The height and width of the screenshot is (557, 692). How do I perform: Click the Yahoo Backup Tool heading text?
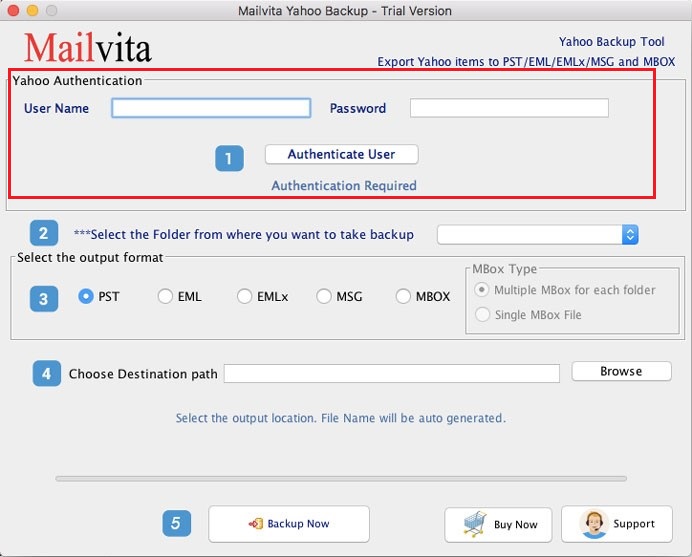click(x=611, y=42)
